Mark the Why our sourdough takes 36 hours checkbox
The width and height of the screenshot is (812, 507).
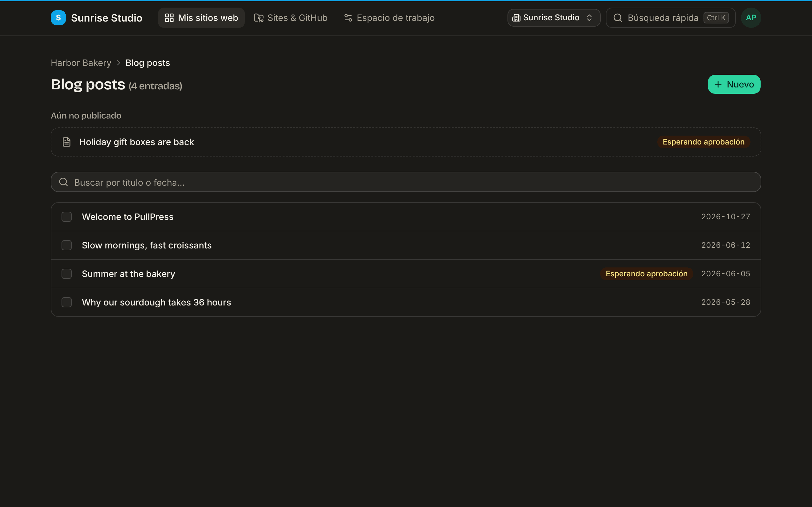click(x=67, y=302)
